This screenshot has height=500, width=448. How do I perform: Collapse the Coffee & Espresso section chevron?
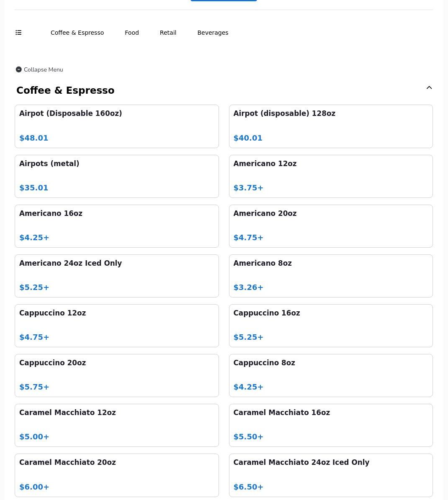[x=429, y=88]
